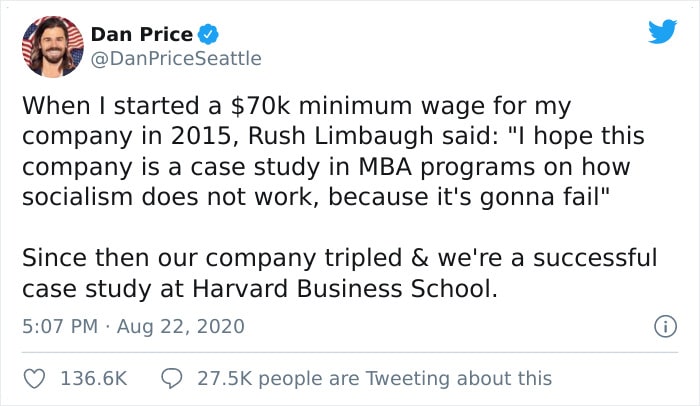700x406 pixels.
Task: Click the divider line above like count
Action: point(350,352)
